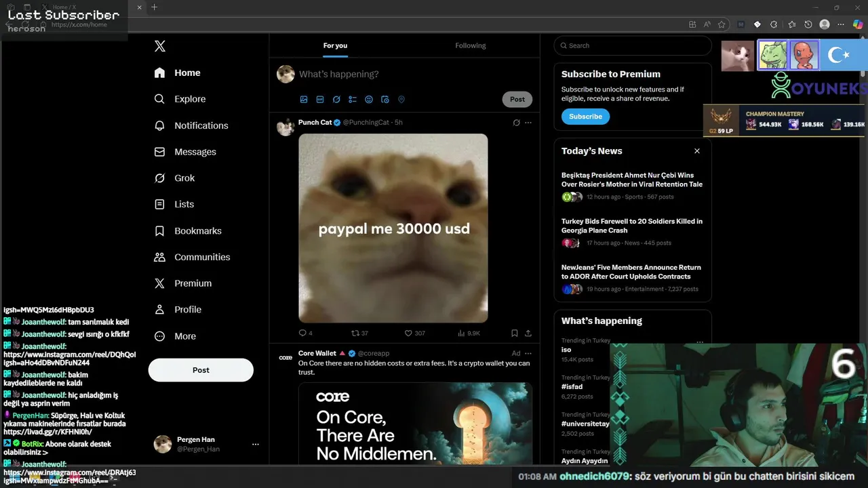Open the paypal me cat image
The image size is (868, 488).
[393, 228]
